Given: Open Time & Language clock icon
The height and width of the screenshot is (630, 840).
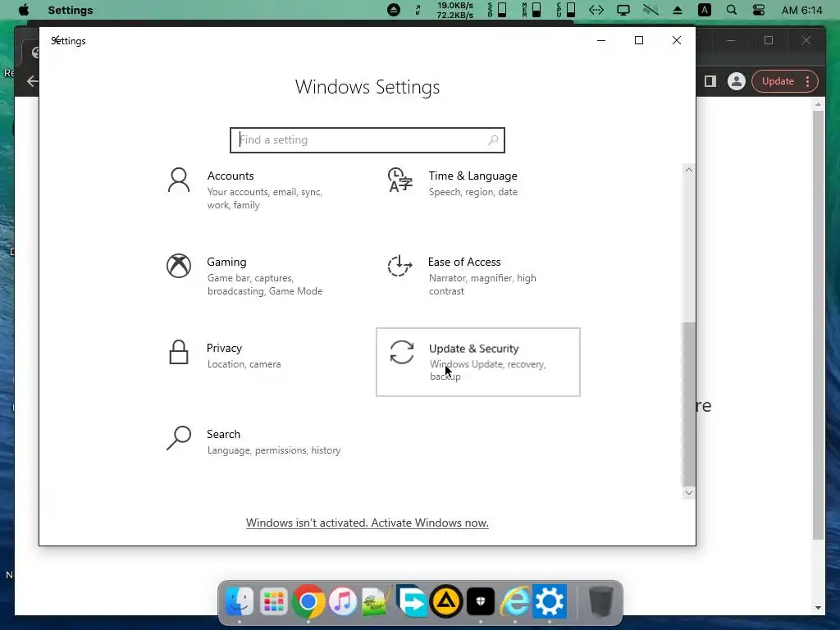Looking at the screenshot, I should 400,180.
